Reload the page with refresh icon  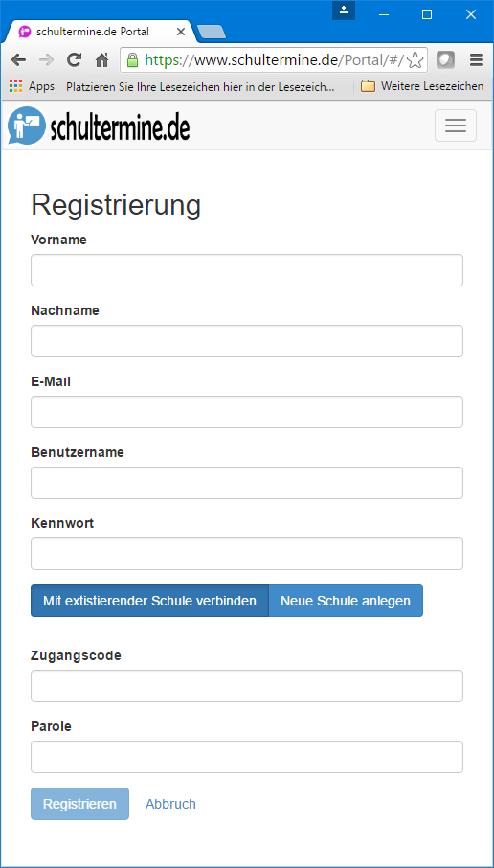[x=74, y=59]
